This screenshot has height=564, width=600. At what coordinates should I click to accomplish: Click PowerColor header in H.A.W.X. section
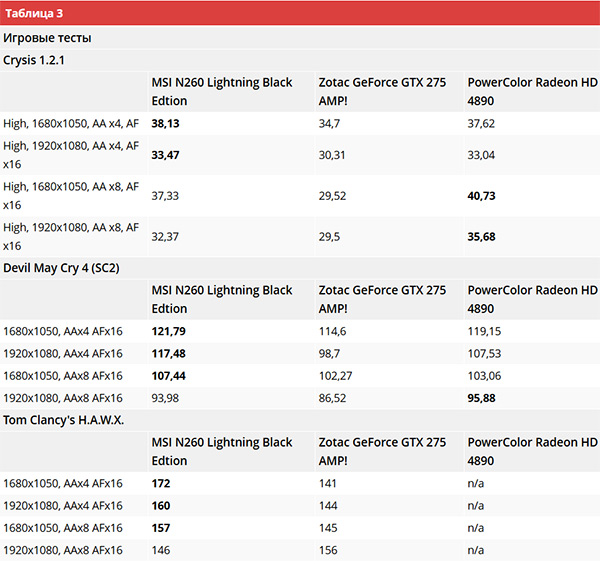click(x=532, y=452)
